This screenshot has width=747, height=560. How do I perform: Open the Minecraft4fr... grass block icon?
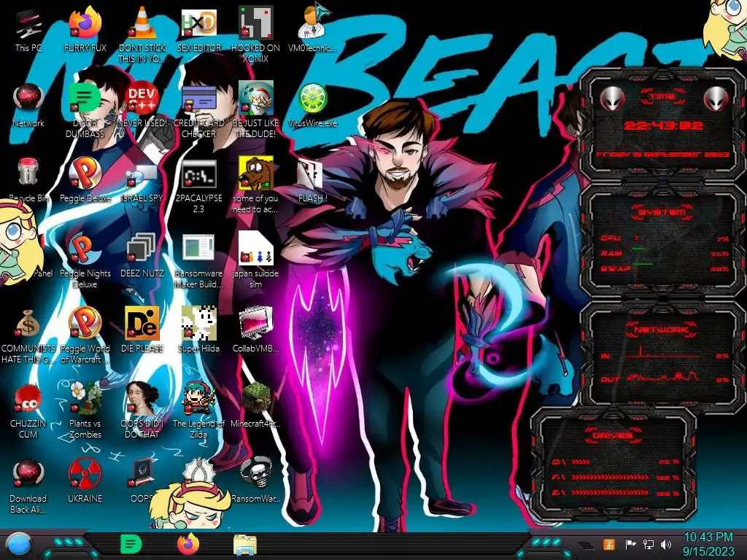click(256, 405)
